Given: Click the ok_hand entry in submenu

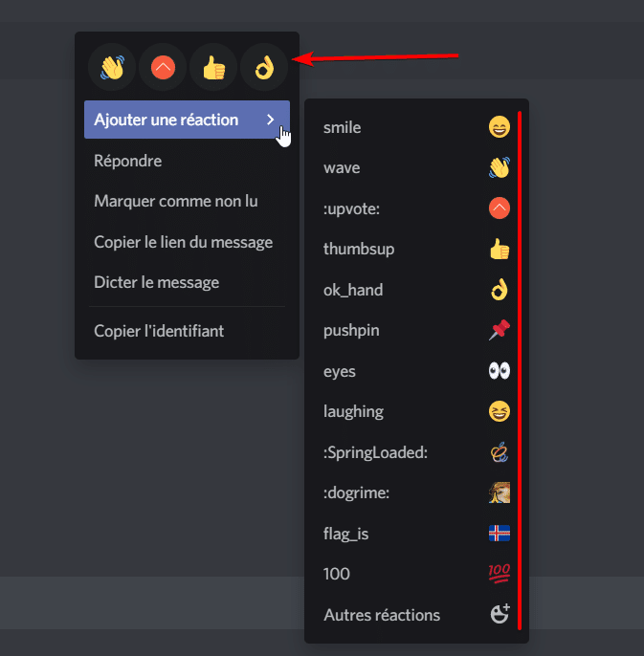Looking at the screenshot, I should pyautogui.click(x=416, y=290).
